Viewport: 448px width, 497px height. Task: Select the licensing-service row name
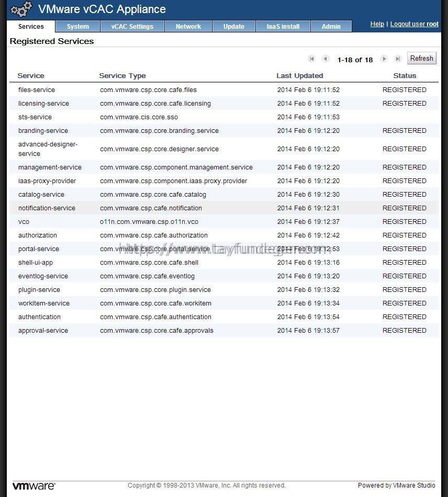click(44, 104)
